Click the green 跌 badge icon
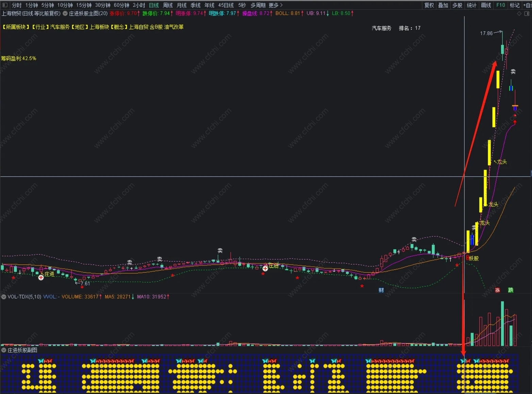Image resolution: width=532 pixels, height=394 pixels. pyautogui.click(x=511, y=290)
